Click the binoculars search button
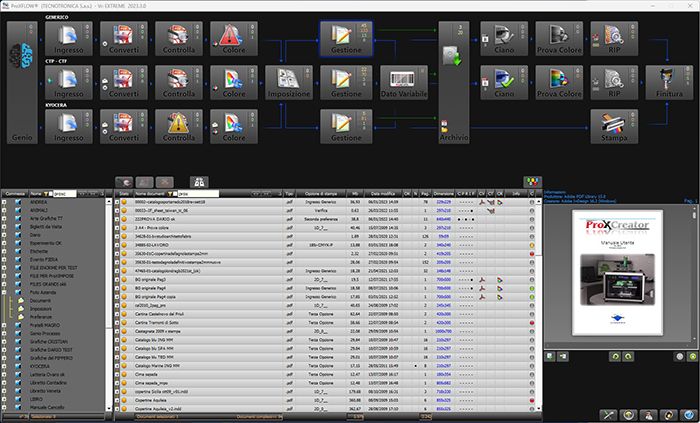This screenshot has width=700, height=423. tap(199, 182)
